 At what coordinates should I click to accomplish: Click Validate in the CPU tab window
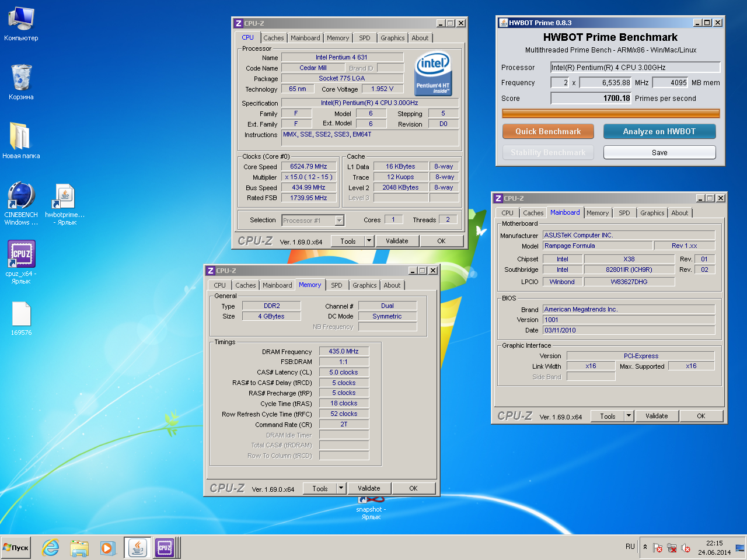click(x=397, y=241)
